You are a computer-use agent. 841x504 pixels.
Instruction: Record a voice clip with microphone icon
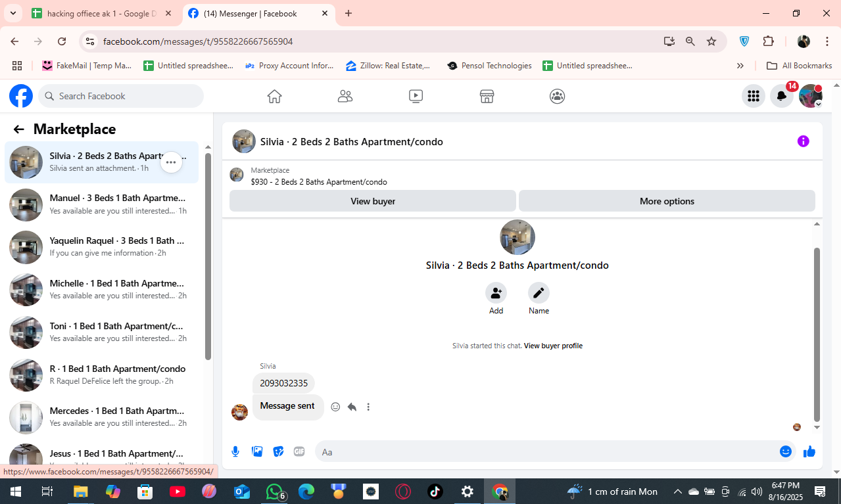coord(235,451)
